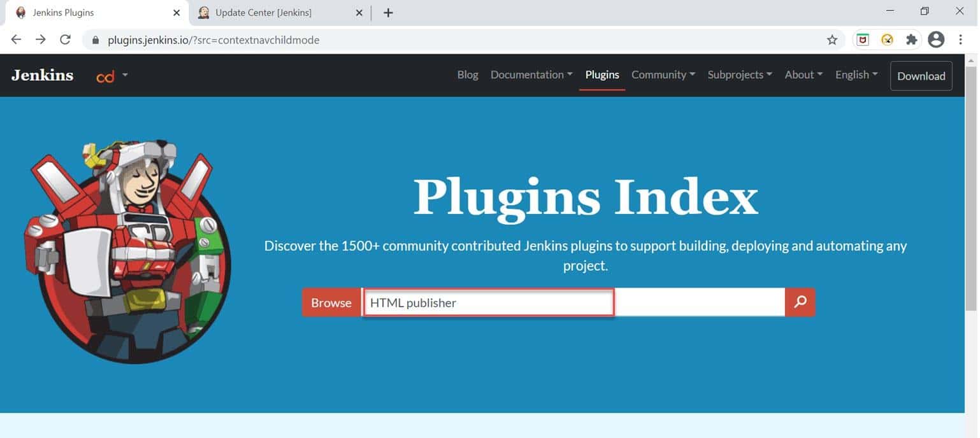Bookmark page with the star icon

coord(832,39)
